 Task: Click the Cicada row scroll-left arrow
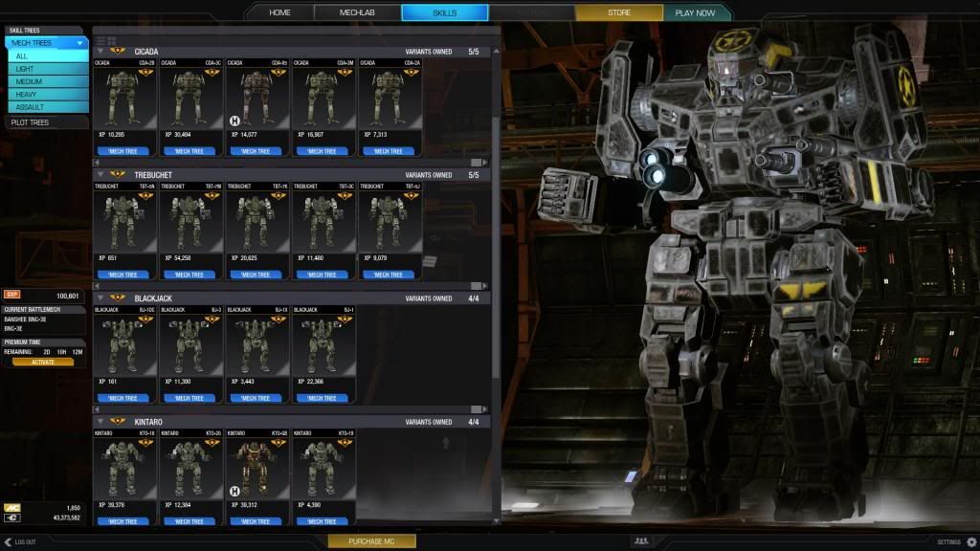97,163
